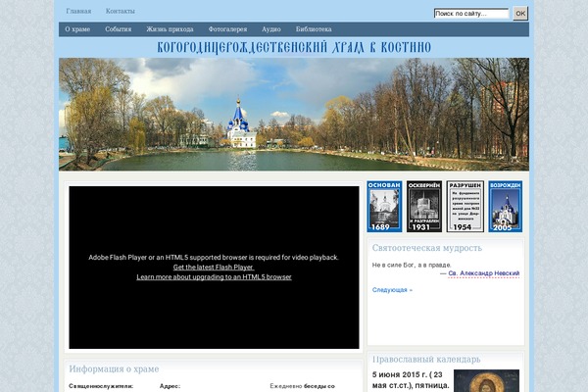Click the panoramic church banner image
The height and width of the screenshot is (392, 588).
(294, 115)
